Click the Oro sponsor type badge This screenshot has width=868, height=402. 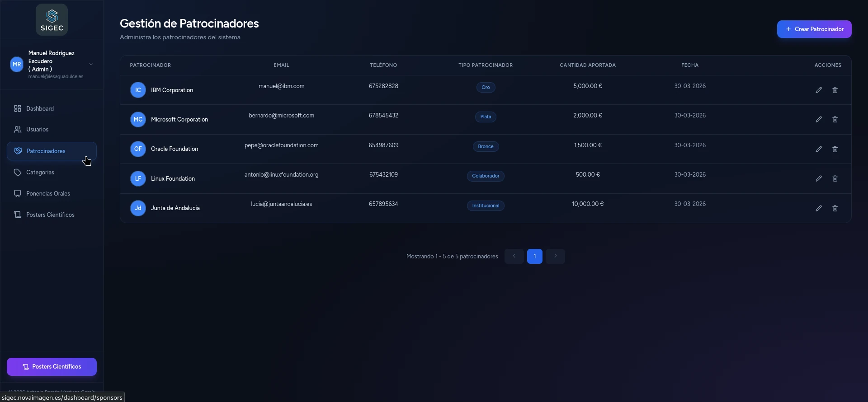pos(486,88)
